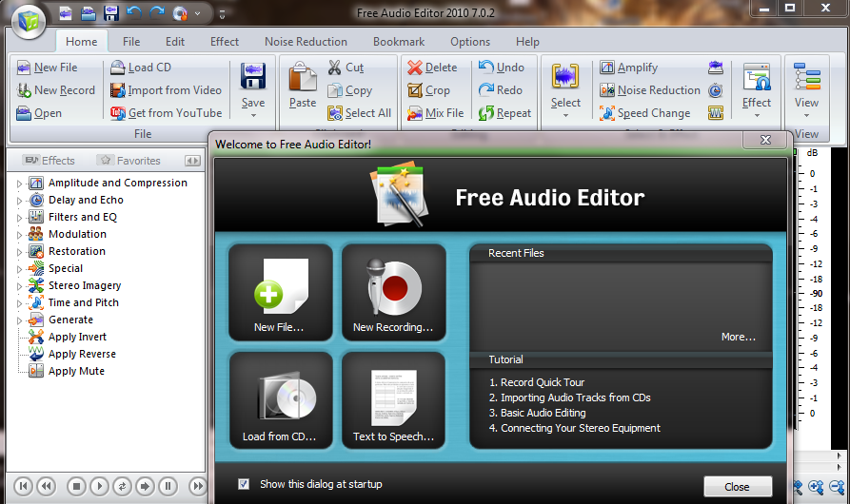Click Load CD in ribbon
Image resolution: width=850 pixels, height=504 pixels.
coord(141,68)
